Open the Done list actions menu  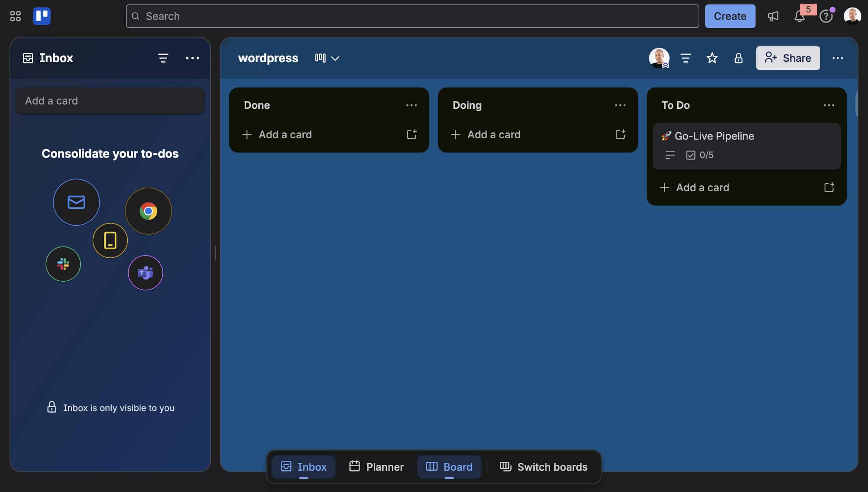(412, 105)
